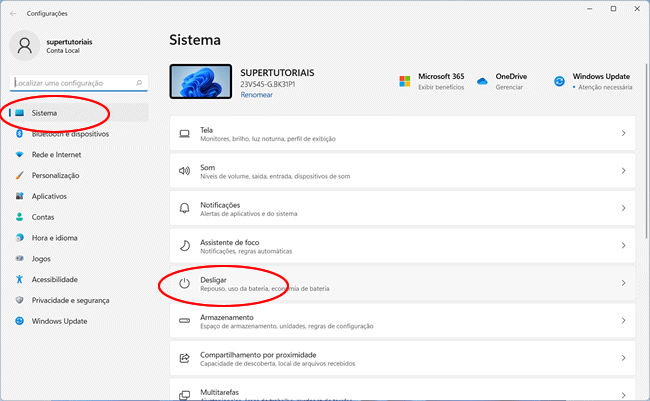The image size is (650, 401).
Task: Focus the Localizar uma configuração search box
Action: click(70, 83)
